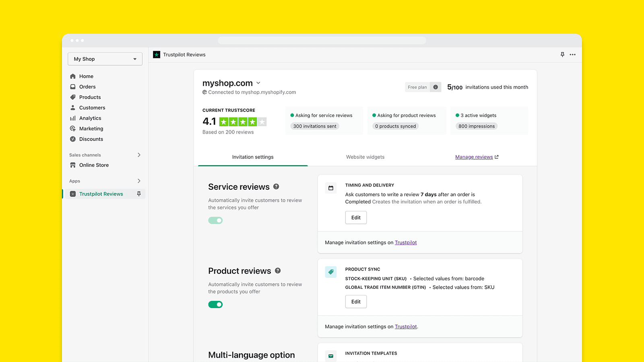Screen dimensions: 644x362
Task: Click the Free plan info icon
Action: pos(435,87)
